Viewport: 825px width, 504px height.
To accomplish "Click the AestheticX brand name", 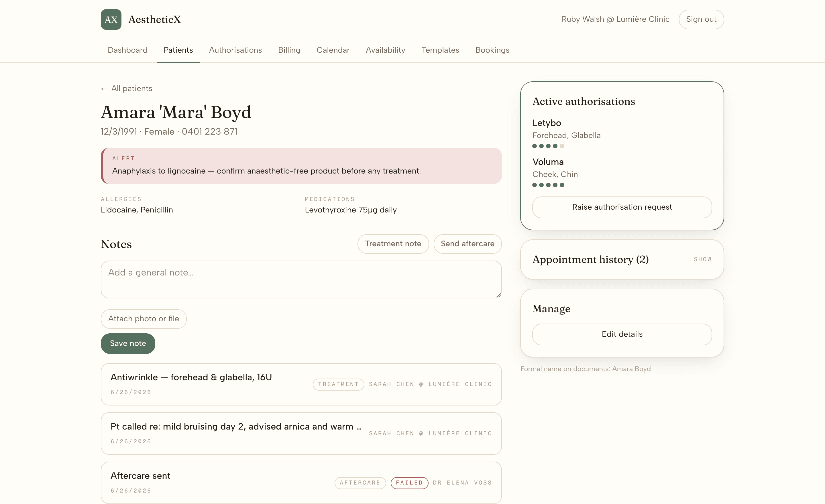I will (154, 19).
